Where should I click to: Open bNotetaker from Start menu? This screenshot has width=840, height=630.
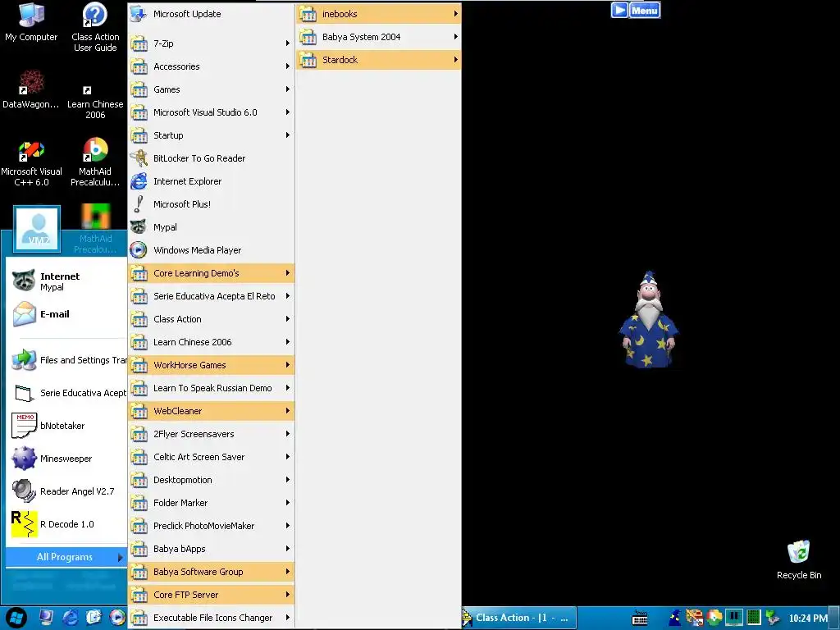click(x=67, y=426)
